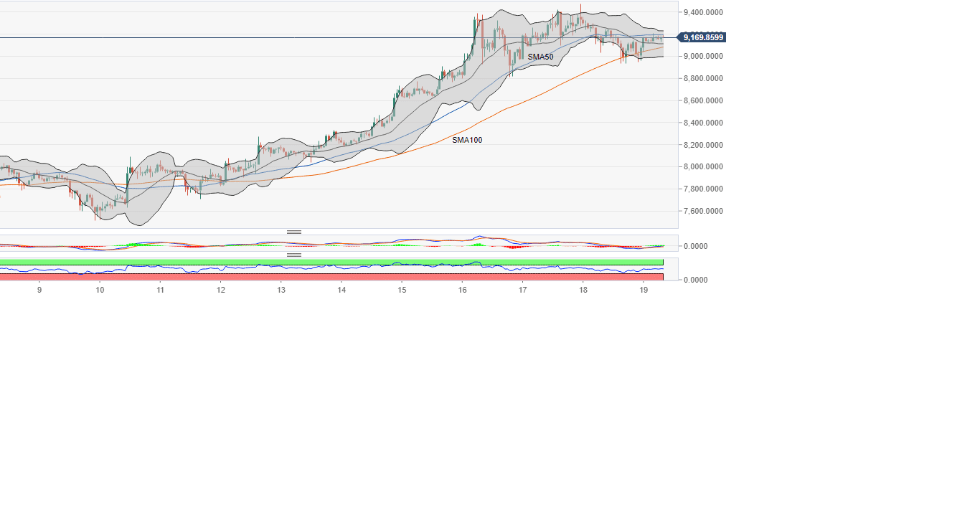Grab the resize handle above the MACD panel
This screenshot has height=510, width=980.
294,232
